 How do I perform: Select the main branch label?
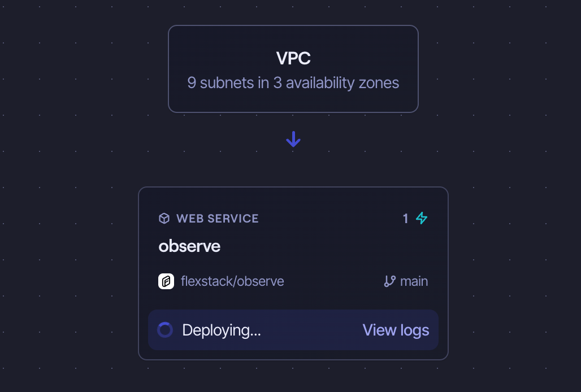(x=414, y=281)
